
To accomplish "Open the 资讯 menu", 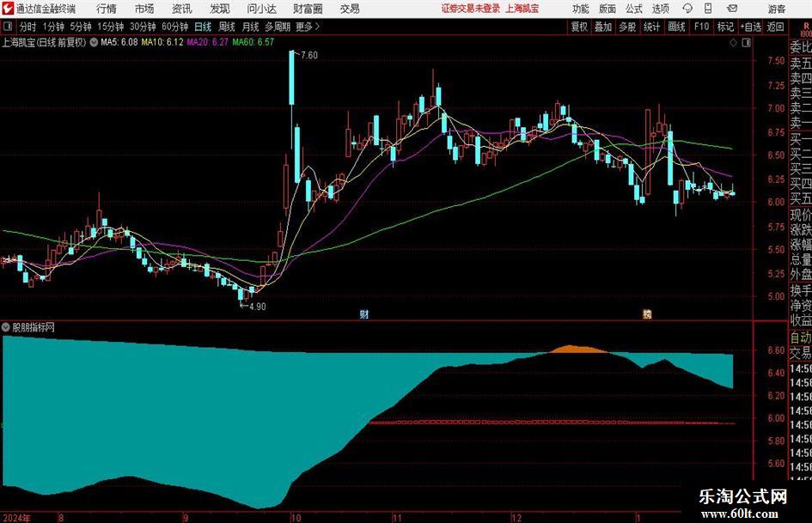I will [x=182, y=9].
